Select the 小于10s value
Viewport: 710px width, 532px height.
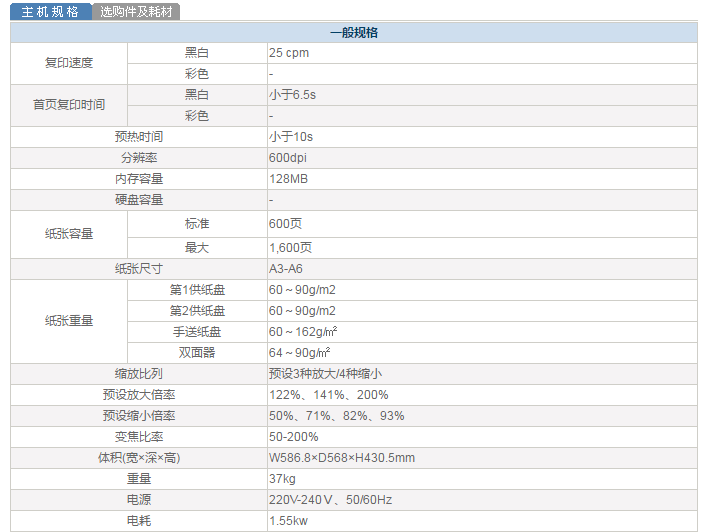pos(291,137)
